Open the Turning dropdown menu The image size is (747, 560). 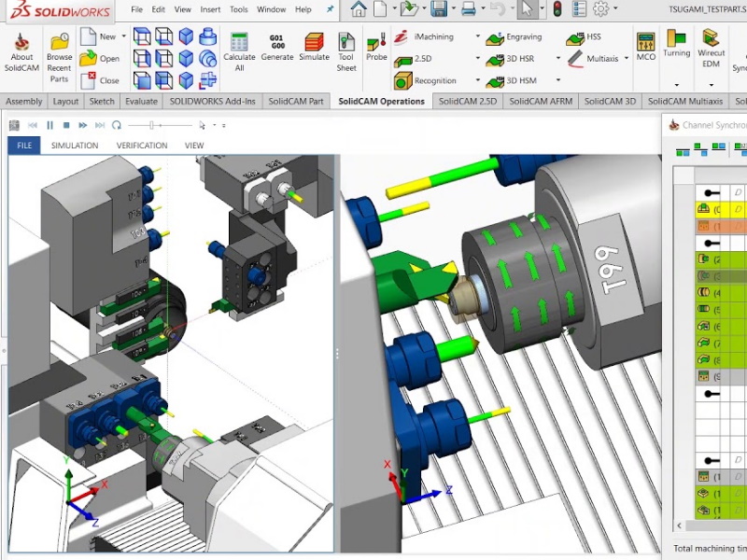pos(676,85)
